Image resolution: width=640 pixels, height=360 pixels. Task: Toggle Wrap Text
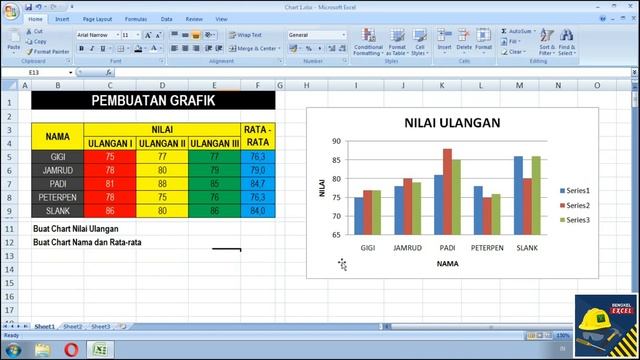245,35
